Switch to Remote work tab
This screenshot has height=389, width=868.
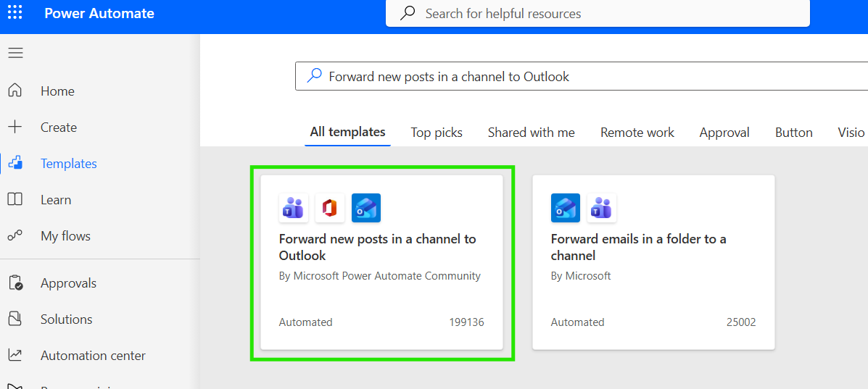pyautogui.click(x=637, y=133)
